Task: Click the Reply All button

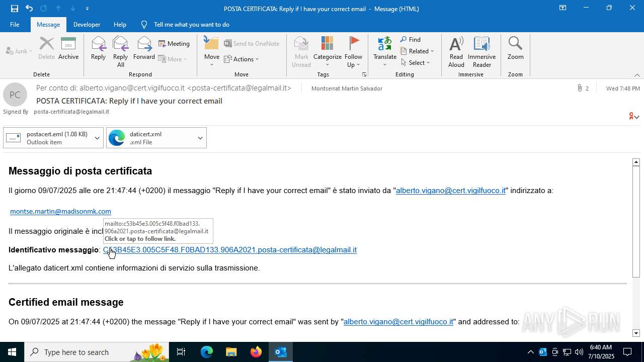Action: 121,52
